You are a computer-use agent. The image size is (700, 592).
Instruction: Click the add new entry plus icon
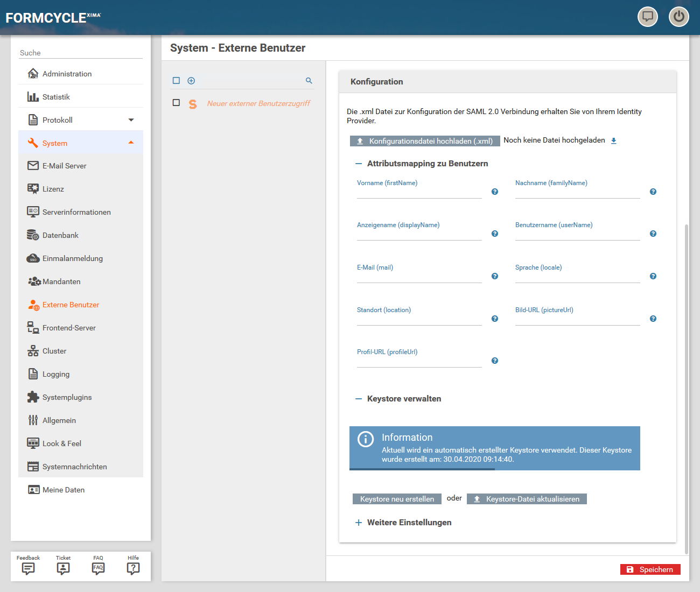click(191, 81)
